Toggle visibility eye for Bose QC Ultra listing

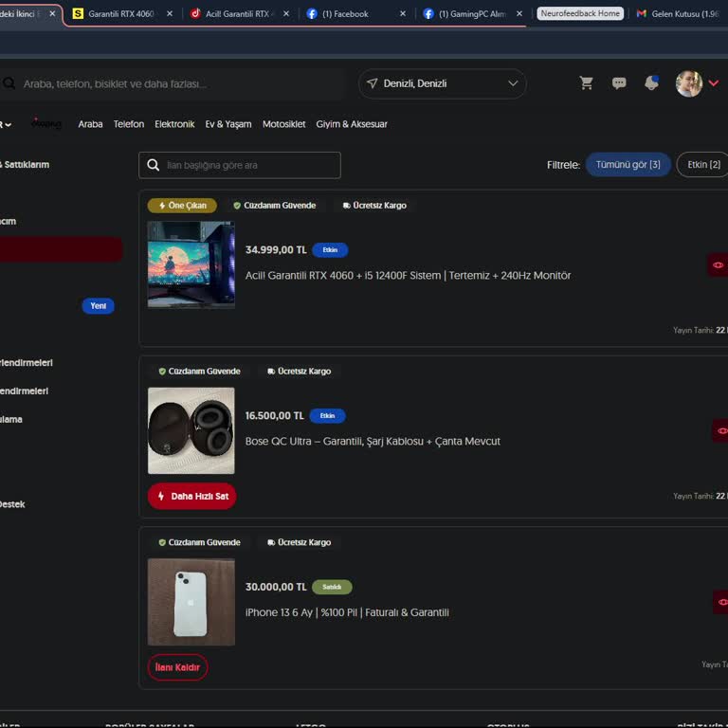tap(721, 431)
